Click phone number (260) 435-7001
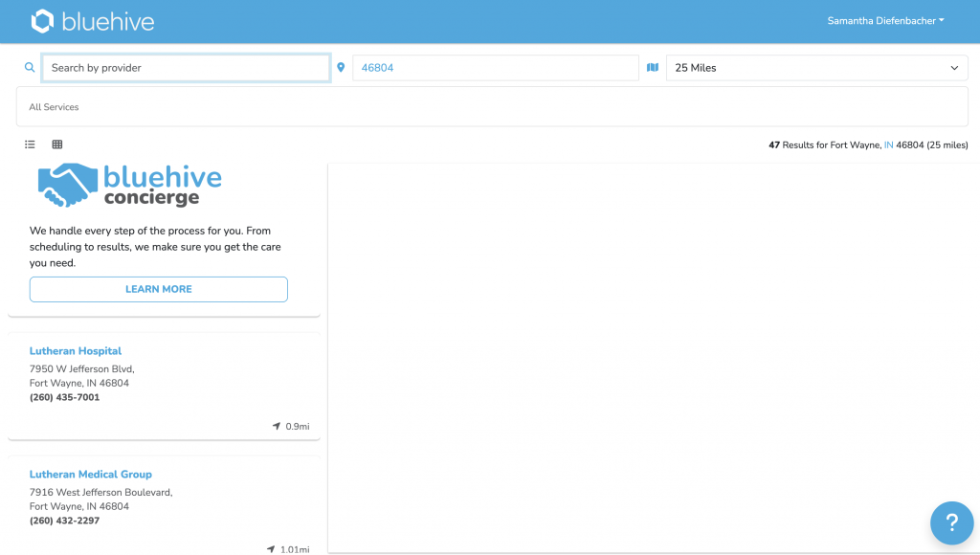The image size is (980, 555). [64, 397]
